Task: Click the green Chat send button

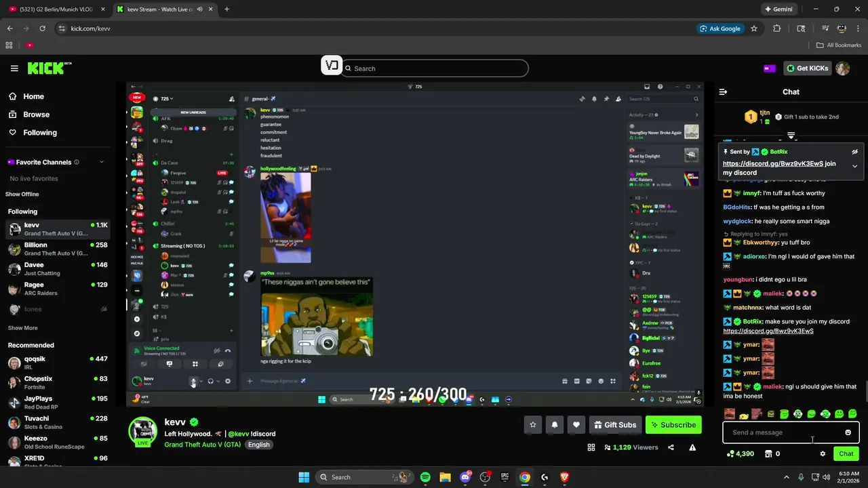Action: click(x=846, y=454)
